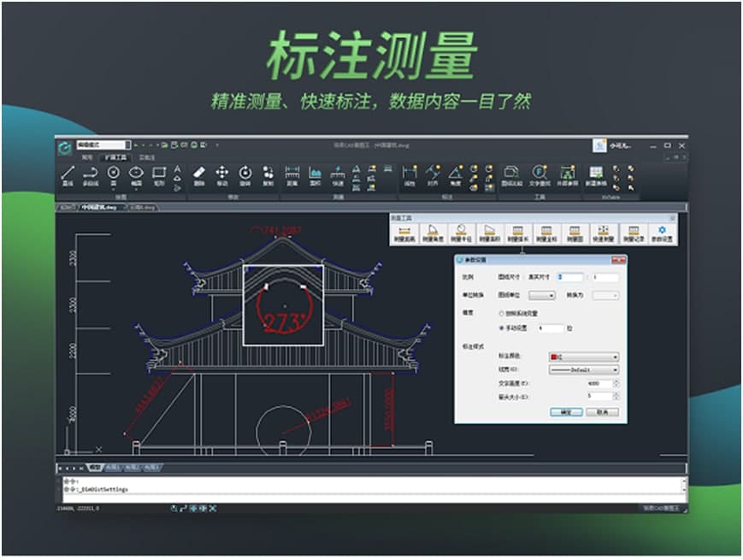The width and height of the screenshot is (743, 560).
Task: Select the 直线 line drawing tool
Action: [68, 174]
